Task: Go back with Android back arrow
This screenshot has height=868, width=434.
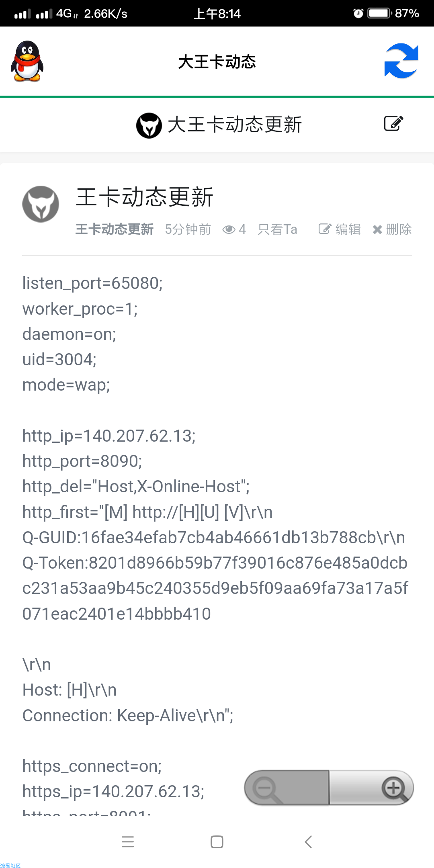Action: tap(308, 841)
